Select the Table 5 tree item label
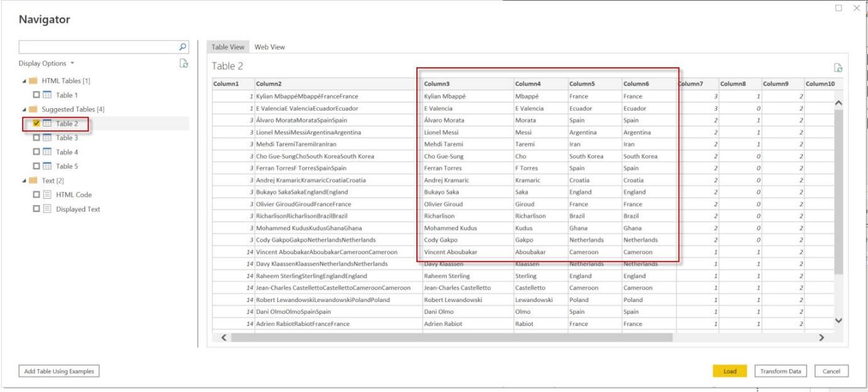 click(x=67, y=166)
